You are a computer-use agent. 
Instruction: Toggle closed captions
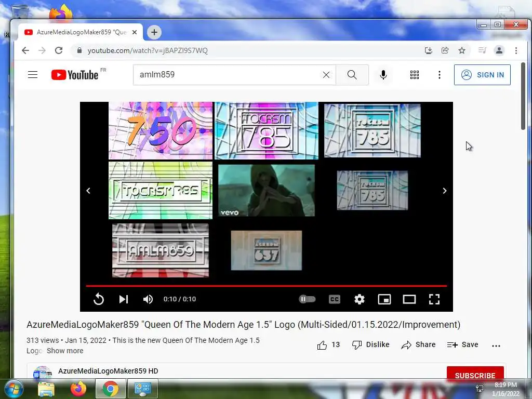click(335, 299)
